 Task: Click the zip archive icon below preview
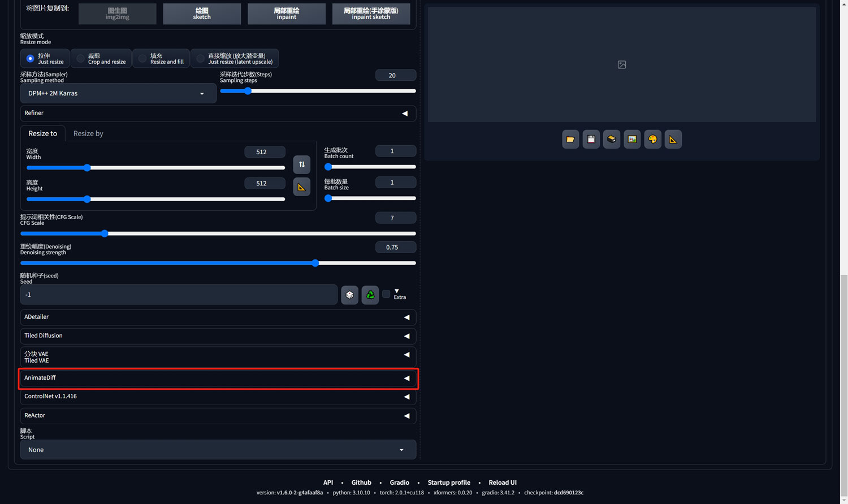611,139
